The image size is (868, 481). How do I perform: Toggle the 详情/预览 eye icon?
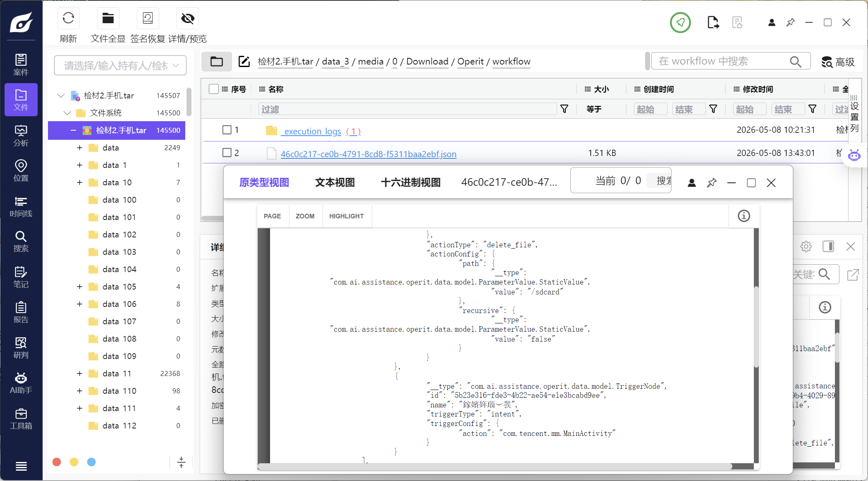tap(187, 18)
